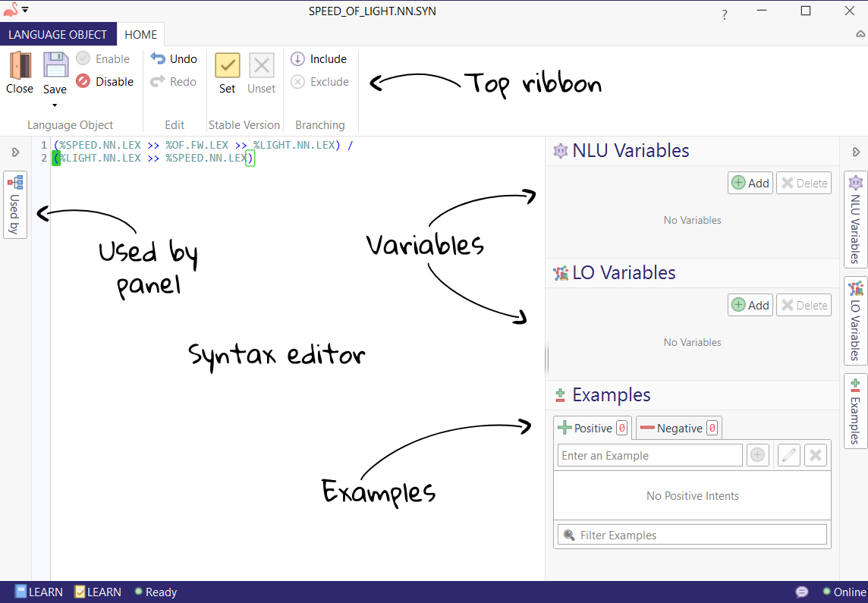Click the green Ready status indicator

[x=139, y=592]
